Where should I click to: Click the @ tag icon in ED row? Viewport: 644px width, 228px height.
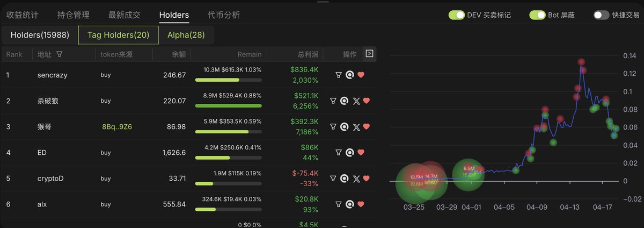(349, 153)
